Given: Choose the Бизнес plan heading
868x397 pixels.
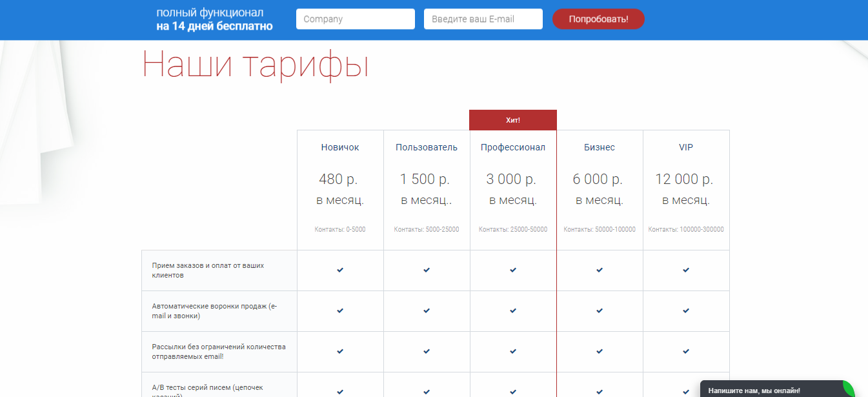Looking at the screenshot, I should [x=600, y=147].
